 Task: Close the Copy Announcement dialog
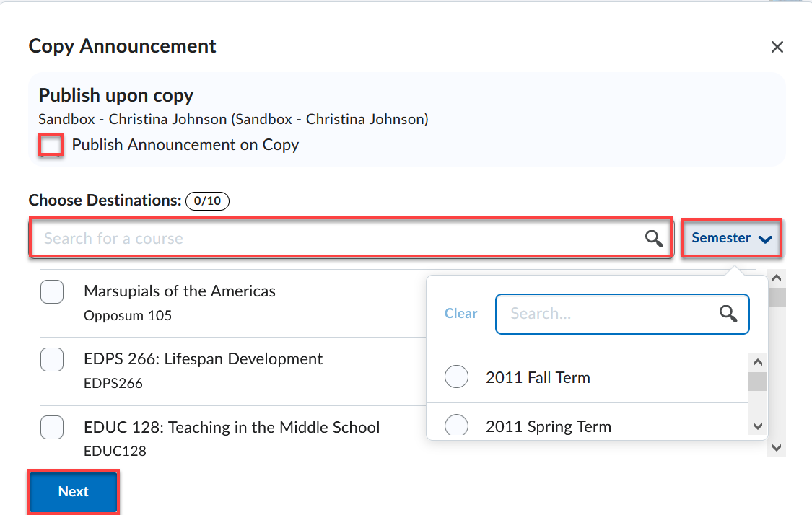pyautogui.click(x=777, y=48)
